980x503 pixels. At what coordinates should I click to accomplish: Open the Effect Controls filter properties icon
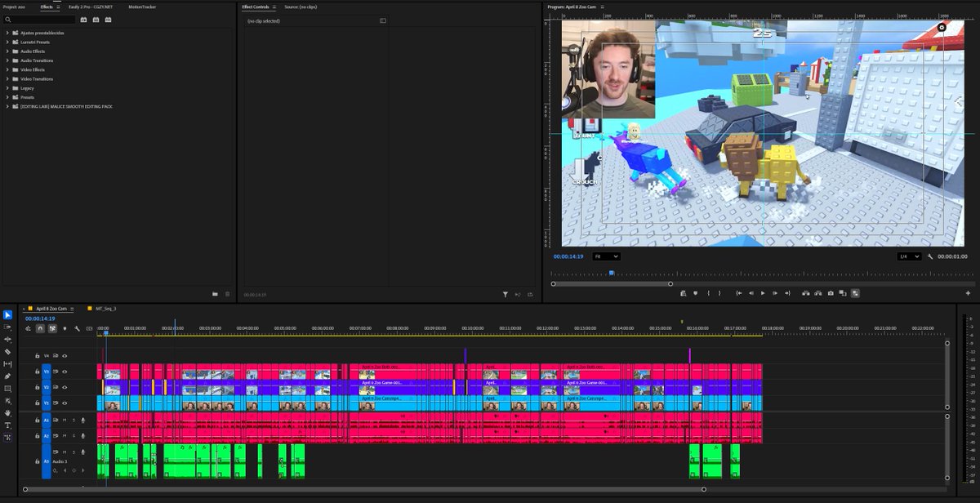[x=506, y=294]
